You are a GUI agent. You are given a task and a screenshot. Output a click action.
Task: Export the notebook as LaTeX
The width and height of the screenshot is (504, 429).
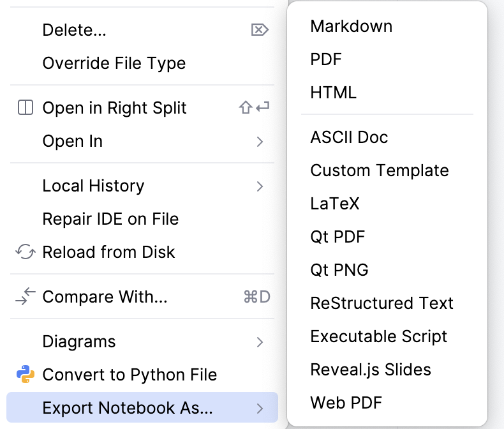pyautogui.click(x=335, y=204)
